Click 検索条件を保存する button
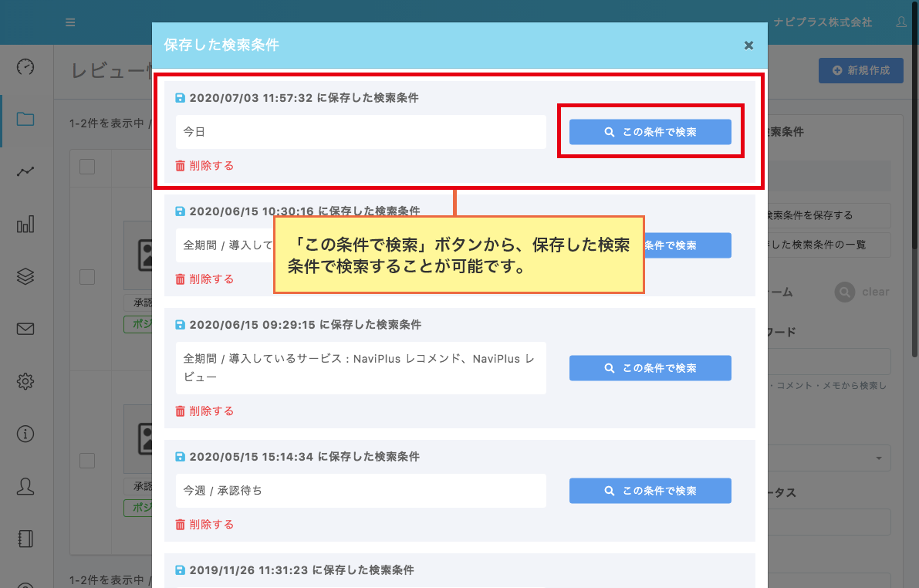This screenshot has height=588, width=919. 829,216
